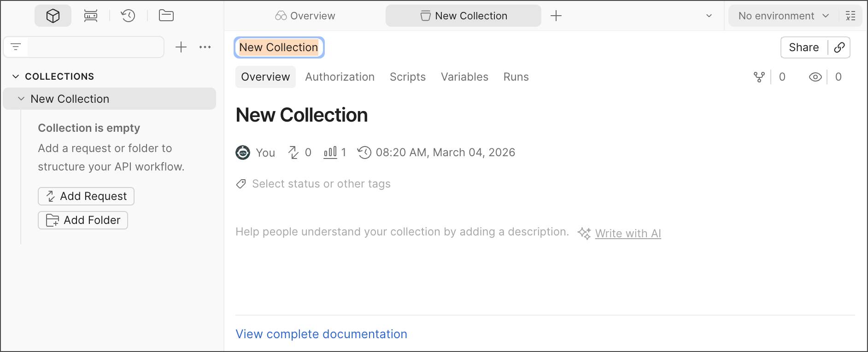The height and width of the screenshot is (352, 868).
Task: Select New Collection item in sidebar tree
Action: pos(110,99)
